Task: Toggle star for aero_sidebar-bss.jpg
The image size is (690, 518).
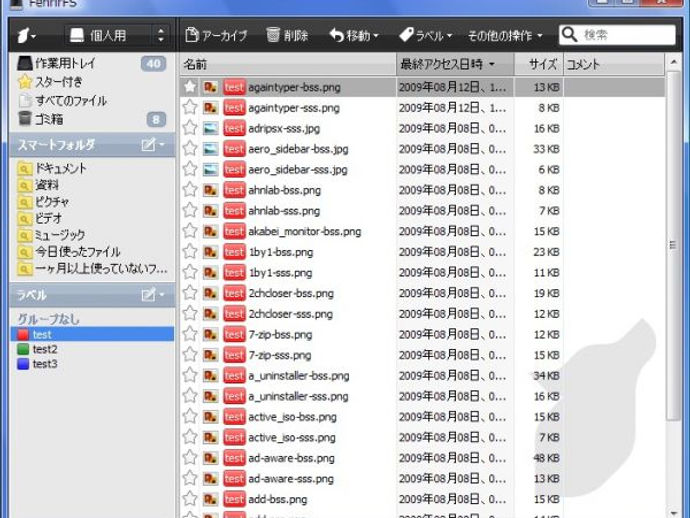Action: click(190, 149)
